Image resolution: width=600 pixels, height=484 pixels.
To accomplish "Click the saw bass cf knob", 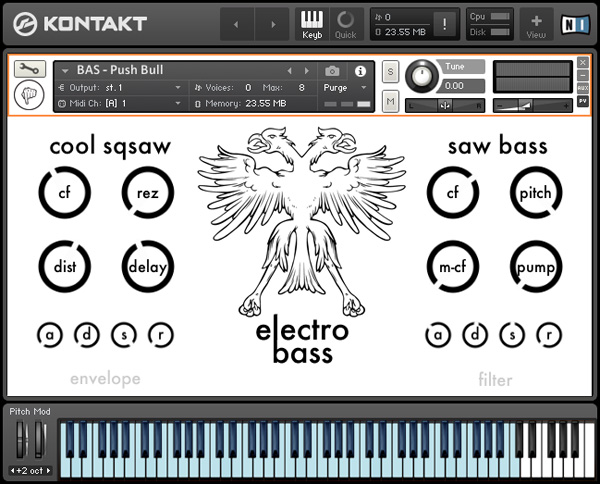I will point(453,192).
